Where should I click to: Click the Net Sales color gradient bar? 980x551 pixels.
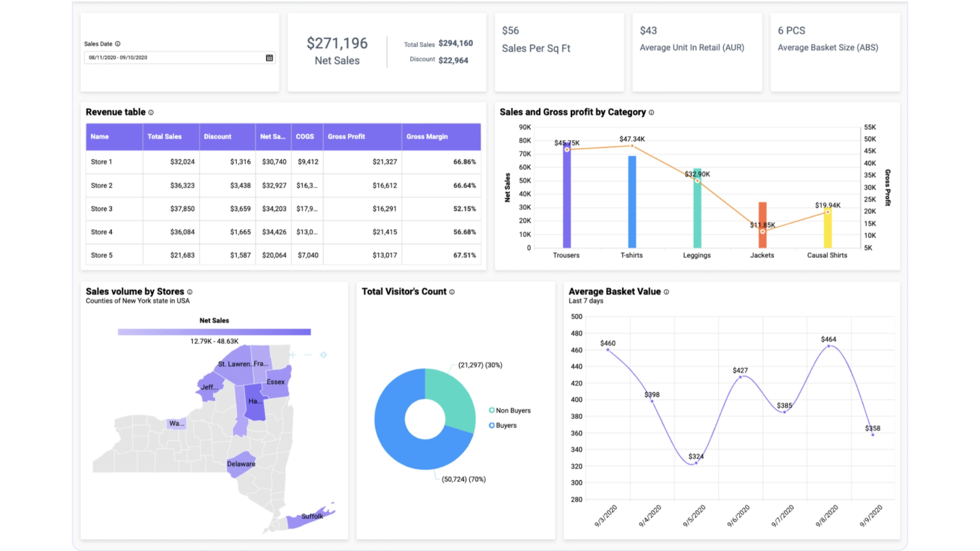[x=214, y=332]
